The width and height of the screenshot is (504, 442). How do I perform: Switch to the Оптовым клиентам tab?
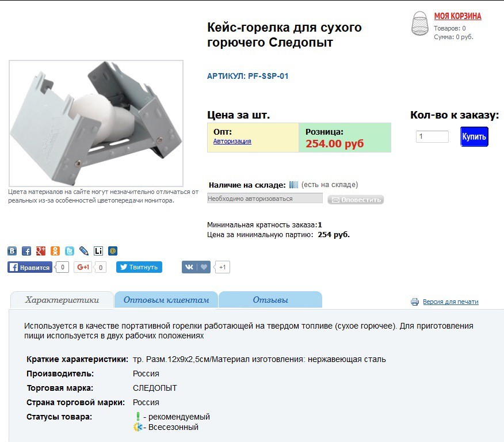click(166, 300)
